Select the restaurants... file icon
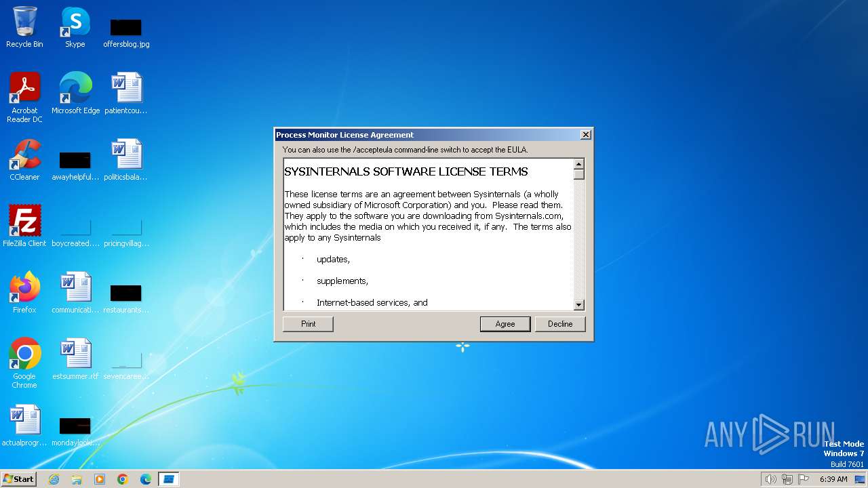 (126, 298)
